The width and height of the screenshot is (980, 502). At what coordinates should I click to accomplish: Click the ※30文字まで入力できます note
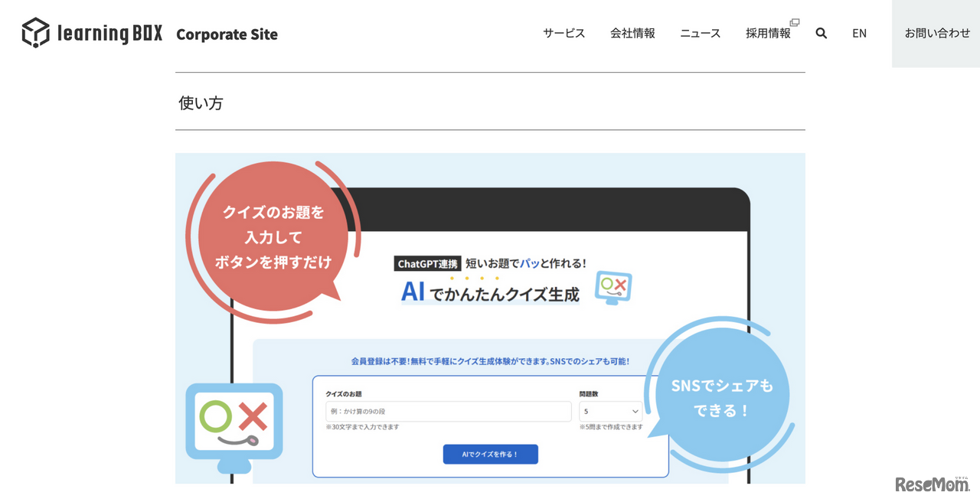tap(362, 427)
